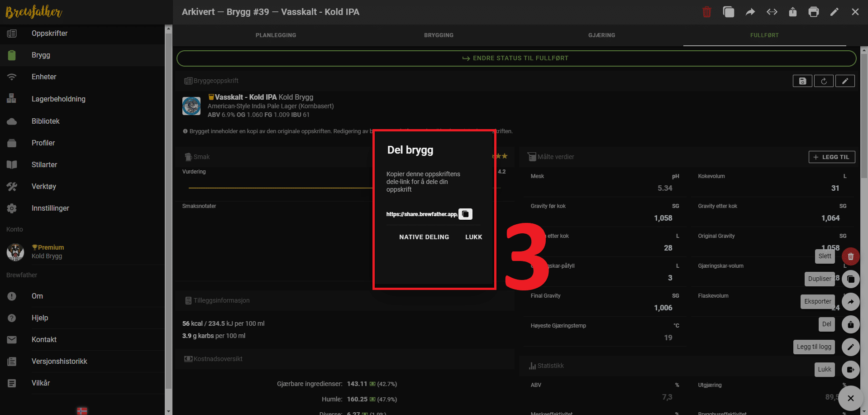Click the round Legg til logg pencil button
Screen dimensions: 868x415
[x=850, y=347]
